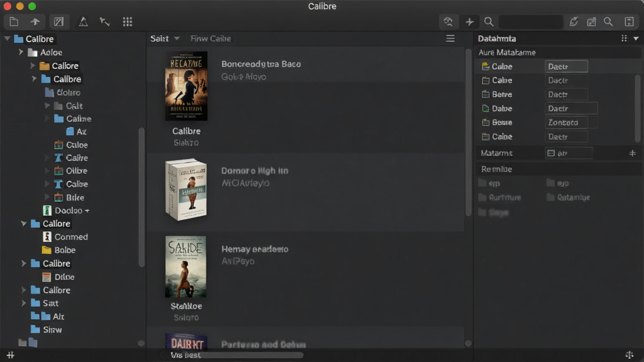
Task: Open the Parterso aod Debus book title
Action: point(264,344)
